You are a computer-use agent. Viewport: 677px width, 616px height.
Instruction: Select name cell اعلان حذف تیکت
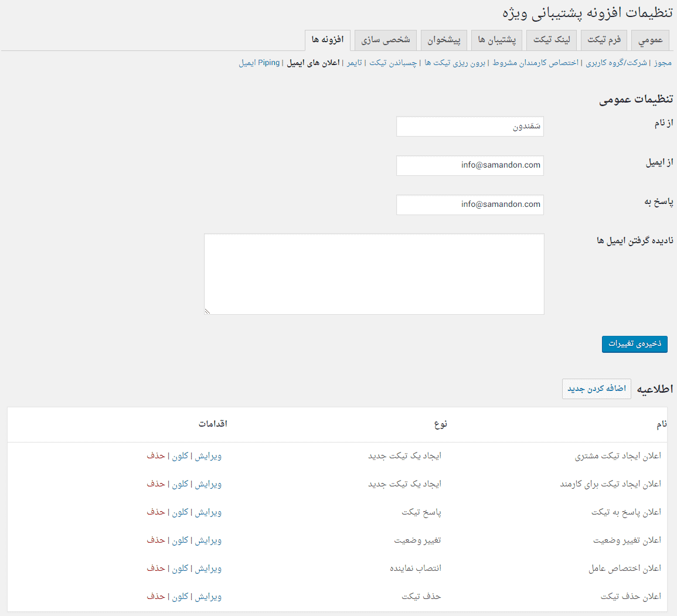click(631, 597)
